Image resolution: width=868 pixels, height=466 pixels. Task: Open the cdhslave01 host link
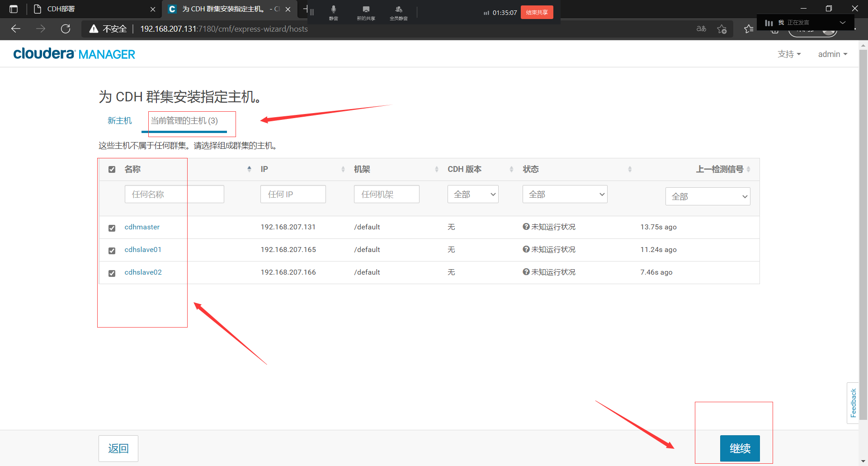[x=143, y=249]
